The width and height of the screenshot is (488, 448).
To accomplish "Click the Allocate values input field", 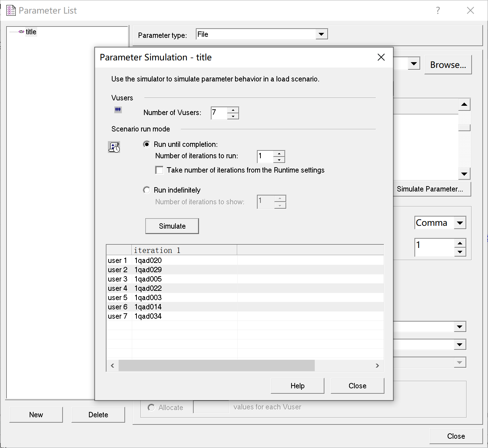I will point(211,407).
